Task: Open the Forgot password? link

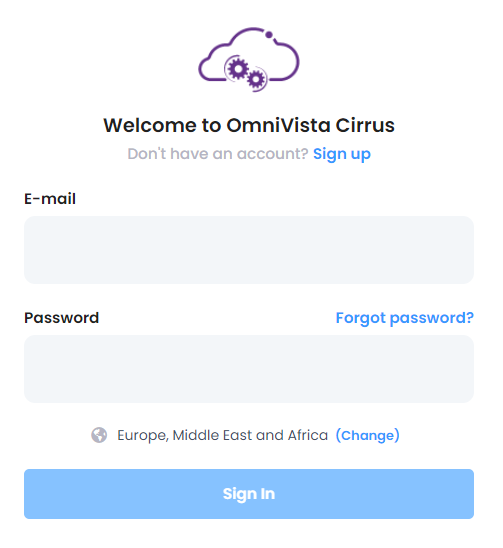Action: coord(405,318)
